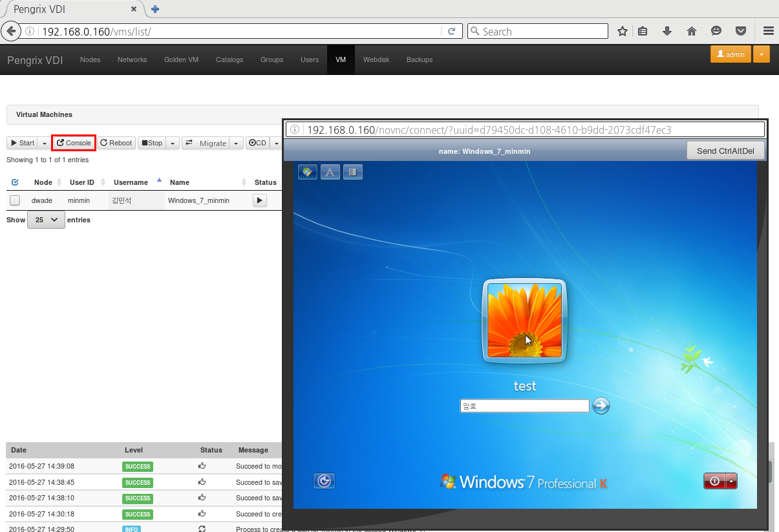
Task: Click the play button in Status column
Action: pyautogui.click(x=259, y=200)
